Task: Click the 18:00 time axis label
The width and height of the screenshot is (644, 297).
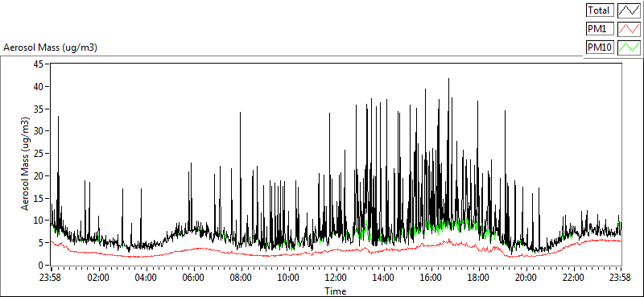Action: coord(478,278)
